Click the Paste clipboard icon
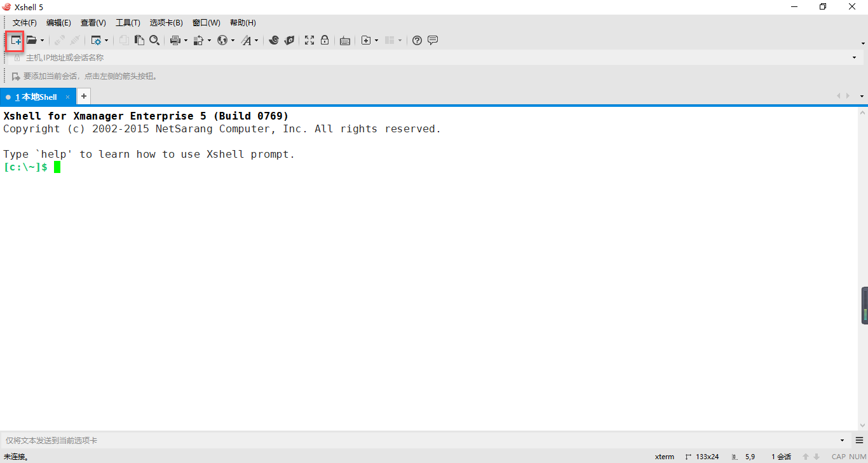This screenshot has width=868, height=463. [139, 40]
